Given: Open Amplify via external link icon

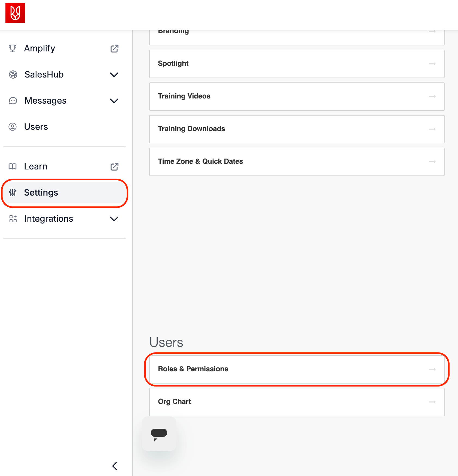Looking at the screenshot, I should pos(114,49).
